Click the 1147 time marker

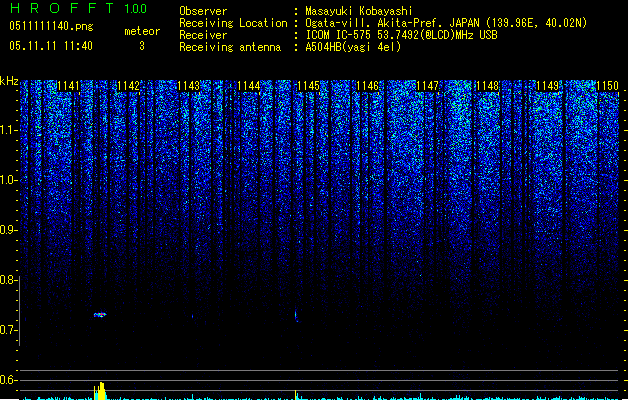(x=428, y=86)
